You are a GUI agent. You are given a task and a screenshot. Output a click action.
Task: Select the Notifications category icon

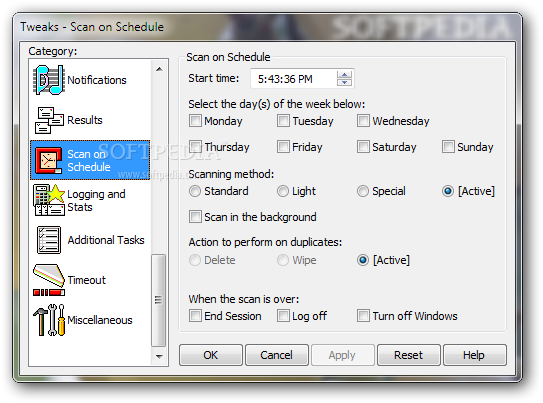pyautogui.click(x=48, y=80)
